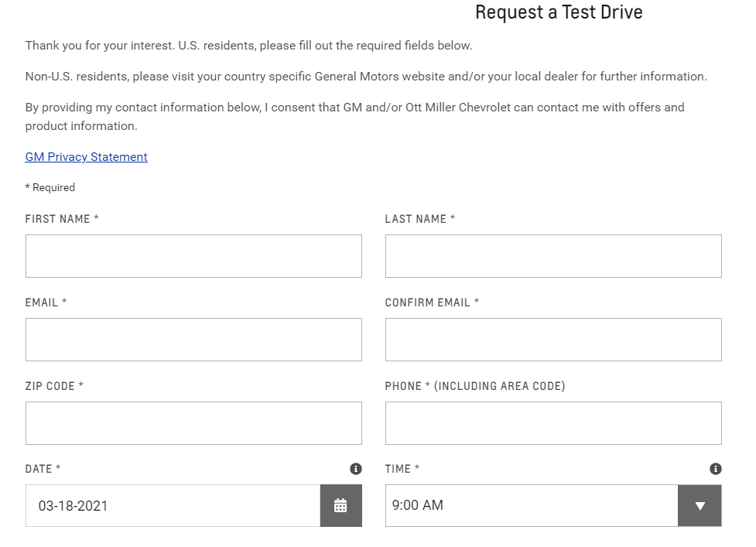This screenshot has height=547, width=756.
Task: Focus the Last Name input box
Action: [x=553, y=256]
